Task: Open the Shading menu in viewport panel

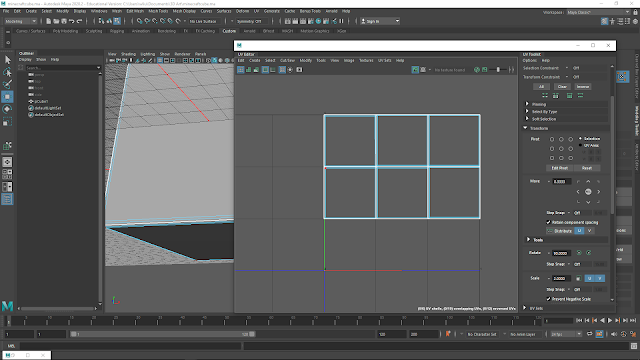Action: (x=128, y=54)
